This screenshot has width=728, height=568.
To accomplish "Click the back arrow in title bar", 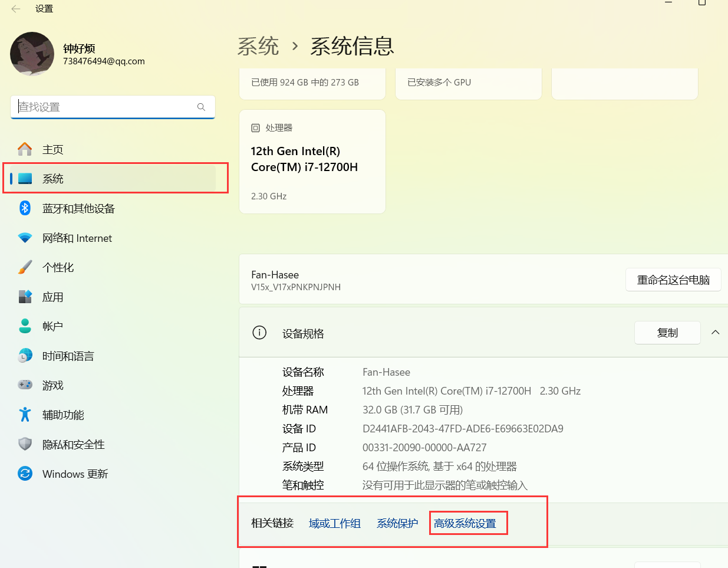I will 16,9.
